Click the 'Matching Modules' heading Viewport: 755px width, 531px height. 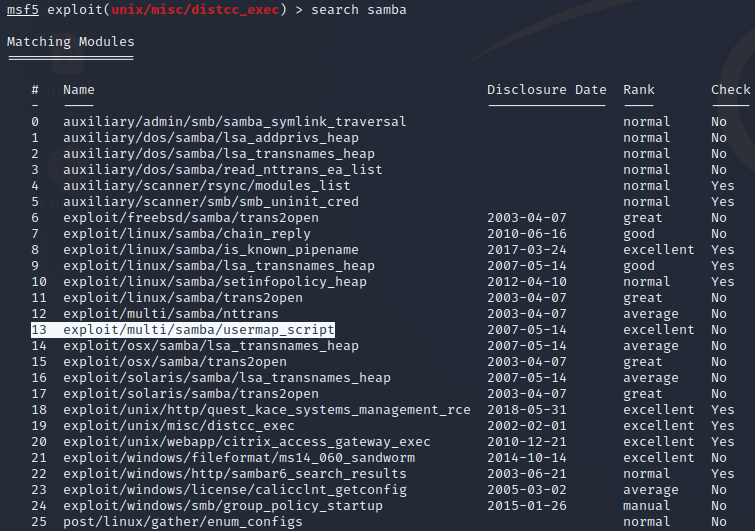(71, 42)
